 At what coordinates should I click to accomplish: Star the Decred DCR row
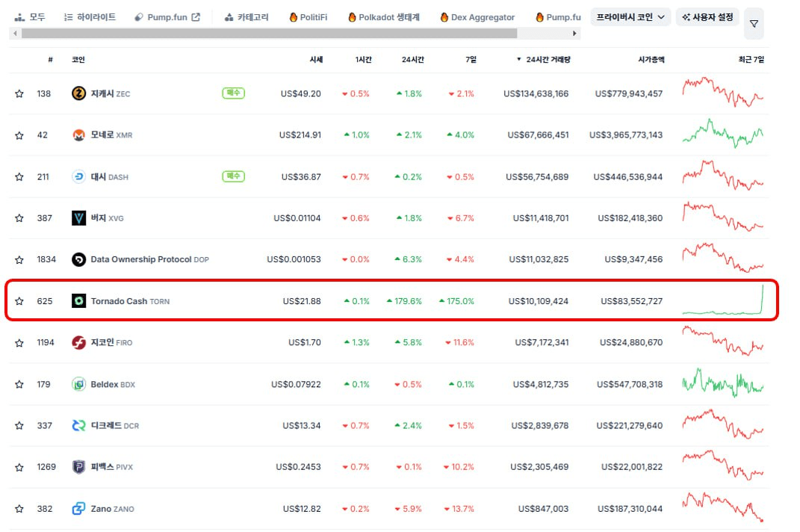pos(19,425)
